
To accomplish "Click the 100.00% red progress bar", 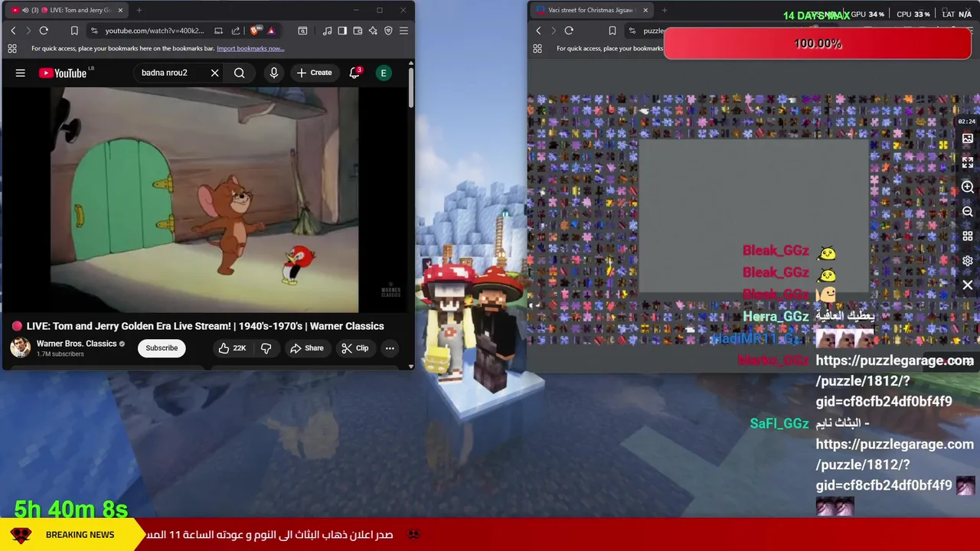I will point(818,44).
